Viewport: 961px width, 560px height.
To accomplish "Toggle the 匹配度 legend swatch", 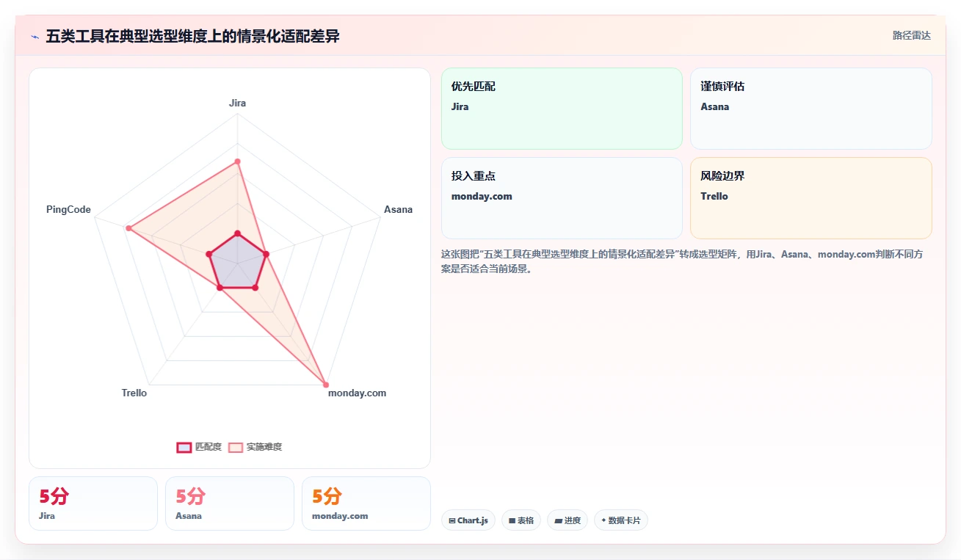I will coord(184,447).
